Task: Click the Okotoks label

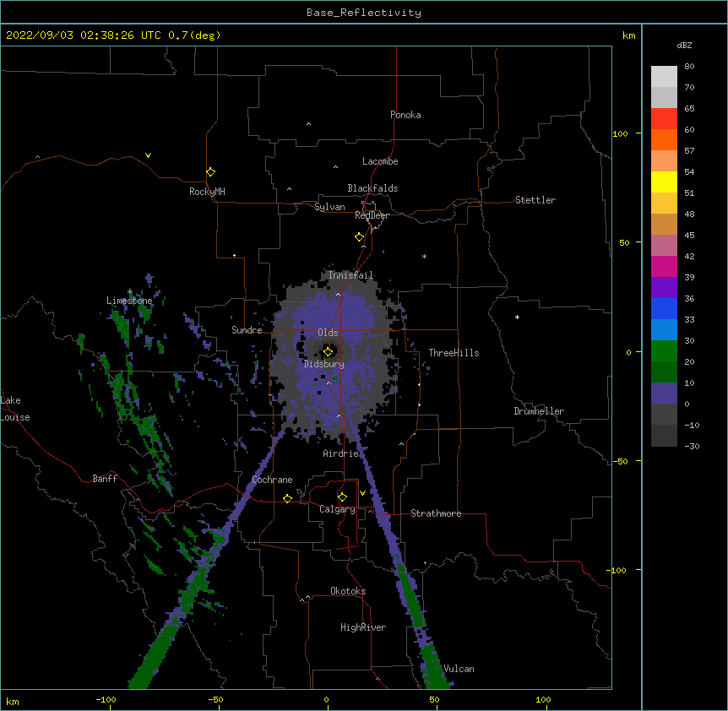Action: tap(348, 591)
